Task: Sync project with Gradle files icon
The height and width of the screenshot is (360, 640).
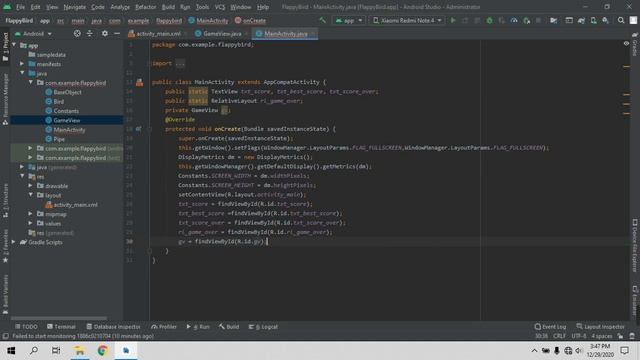Action: click(581, 20)
